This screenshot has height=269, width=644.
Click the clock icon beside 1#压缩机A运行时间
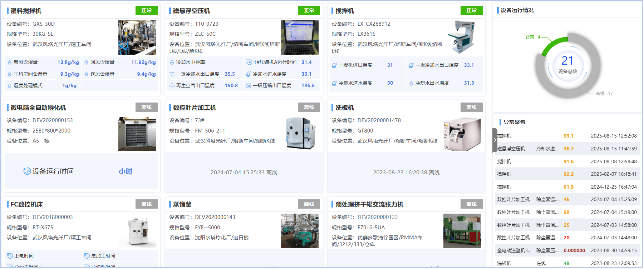(x=249, y=63)
